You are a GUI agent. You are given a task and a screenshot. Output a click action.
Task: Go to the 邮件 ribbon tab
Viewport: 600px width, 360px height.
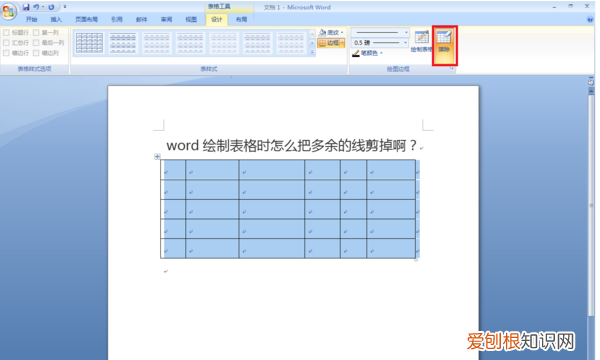(142, 20)
